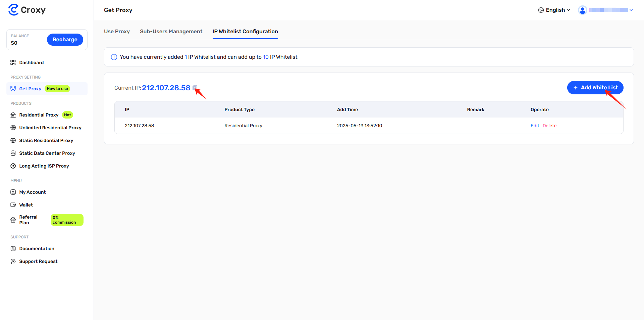Click the Add Time column header

(x=347, y=109)
